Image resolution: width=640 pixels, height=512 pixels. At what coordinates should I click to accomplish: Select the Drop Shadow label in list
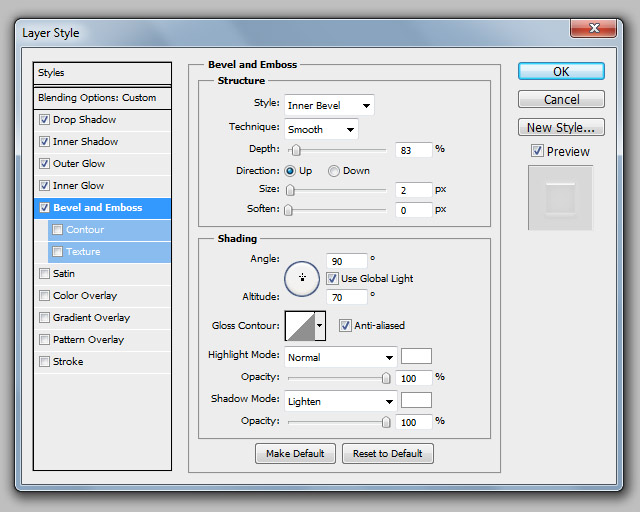tap(84, 120)
